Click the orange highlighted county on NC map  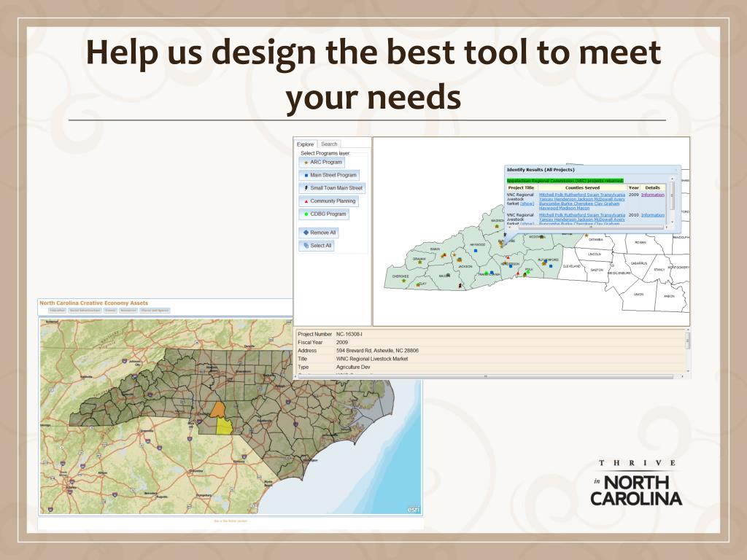[x=217, y=410]
